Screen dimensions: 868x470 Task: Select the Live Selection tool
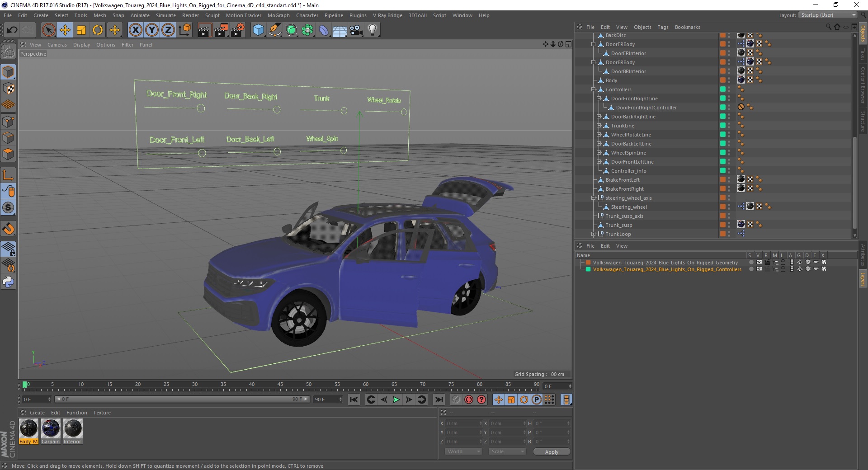[x=48, y=30]
